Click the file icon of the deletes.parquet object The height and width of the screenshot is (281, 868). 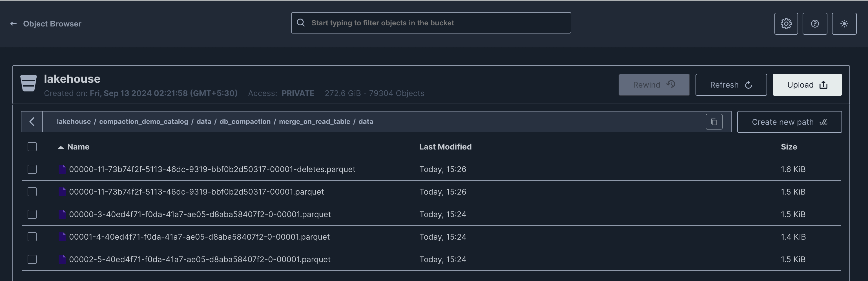[62, 169]
